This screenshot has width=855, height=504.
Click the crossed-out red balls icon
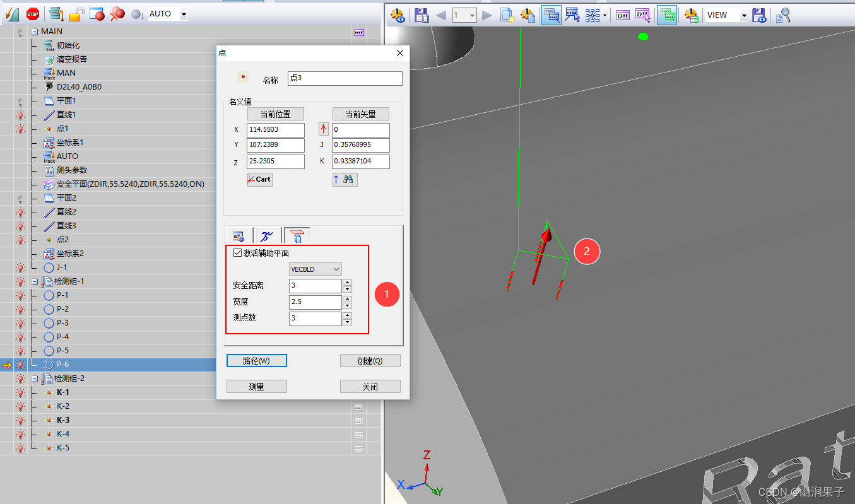(x=117, y=14)
